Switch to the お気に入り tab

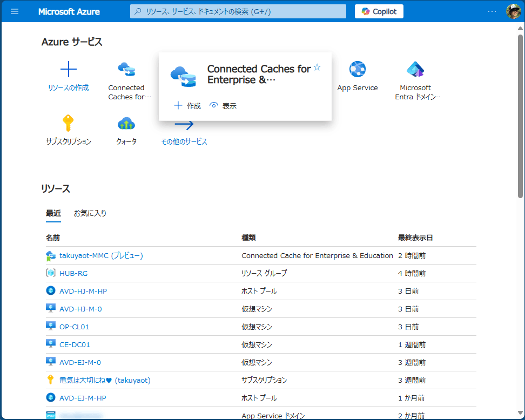tap(90, 213)
